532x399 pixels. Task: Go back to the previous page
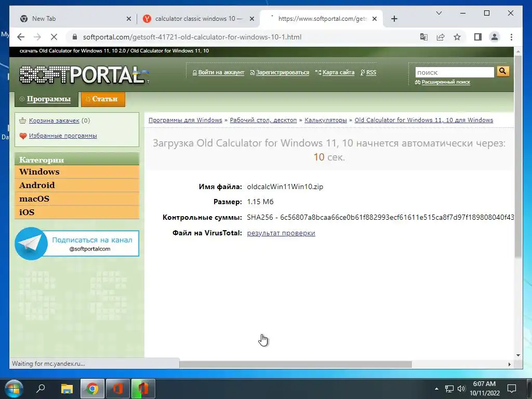[x=21, y=37]
